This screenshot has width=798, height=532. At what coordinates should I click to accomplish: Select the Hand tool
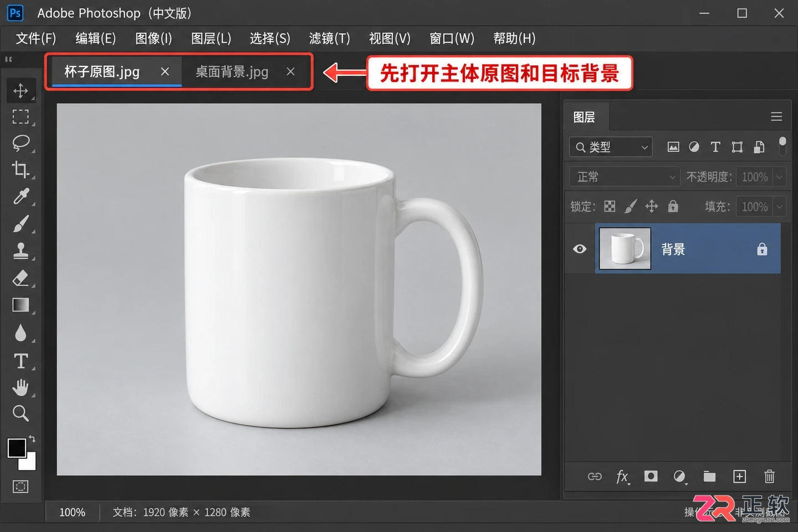21,387
